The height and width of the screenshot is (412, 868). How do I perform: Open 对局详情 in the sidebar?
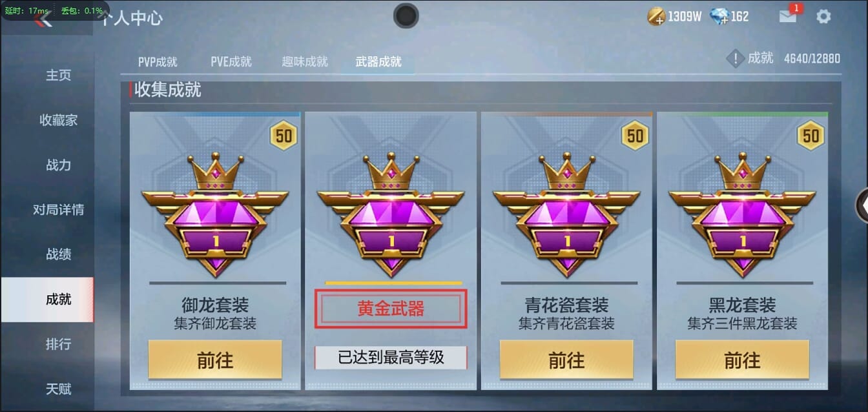(58, 210)
